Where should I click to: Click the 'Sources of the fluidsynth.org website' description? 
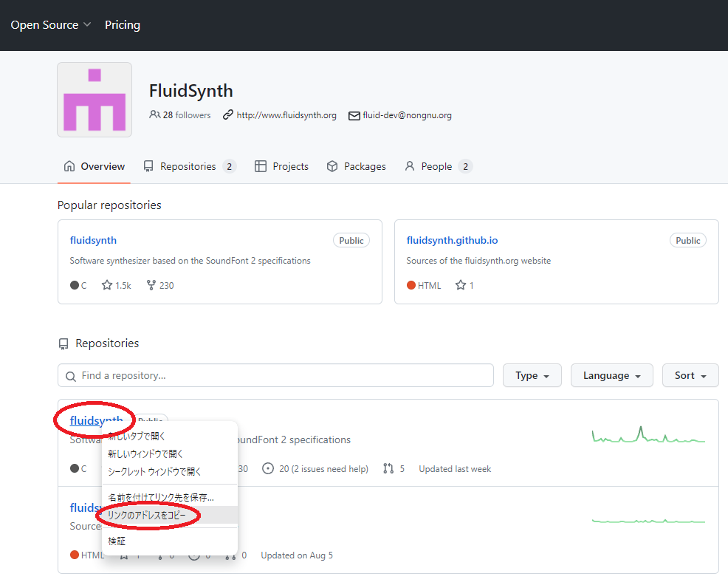click(478, 261)
